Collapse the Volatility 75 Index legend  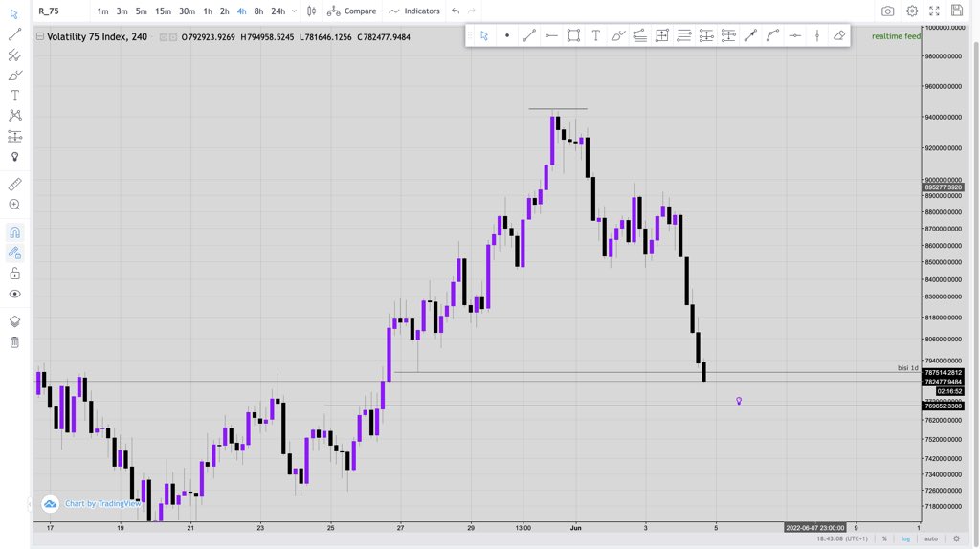pyautogui.click(x=40, y=37)
